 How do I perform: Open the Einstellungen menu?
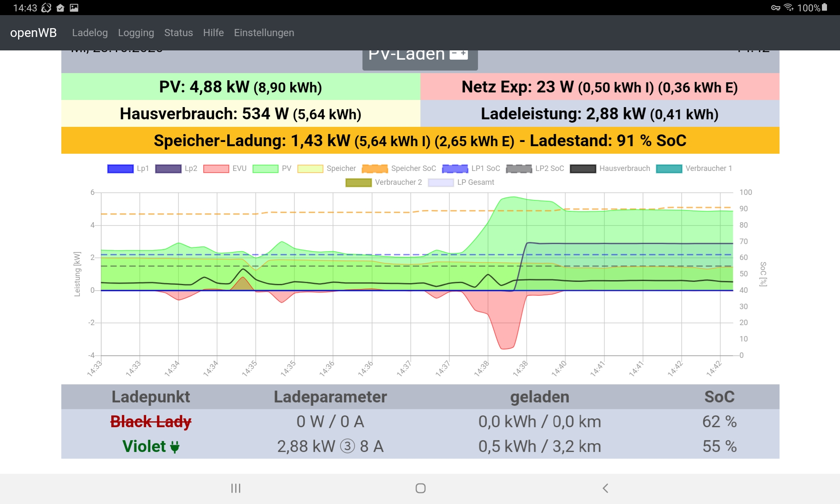coord(264,33)
